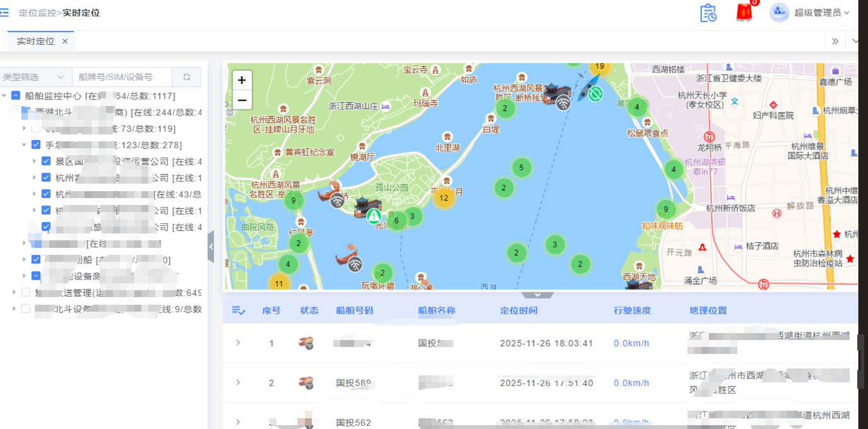The image size is (868, 429).
Task: Click the double-arrow tab scroll button
Action: (x=835, y=41)
